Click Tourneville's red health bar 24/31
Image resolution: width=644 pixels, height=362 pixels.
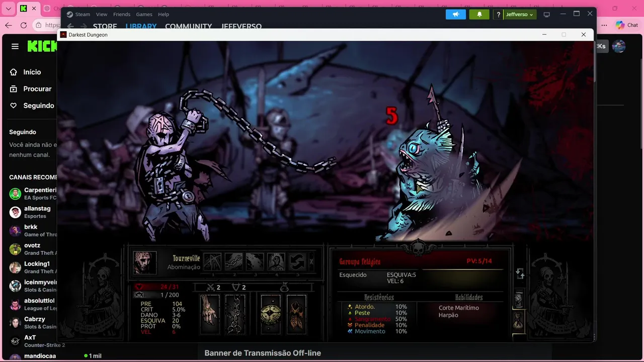point(156,287)
